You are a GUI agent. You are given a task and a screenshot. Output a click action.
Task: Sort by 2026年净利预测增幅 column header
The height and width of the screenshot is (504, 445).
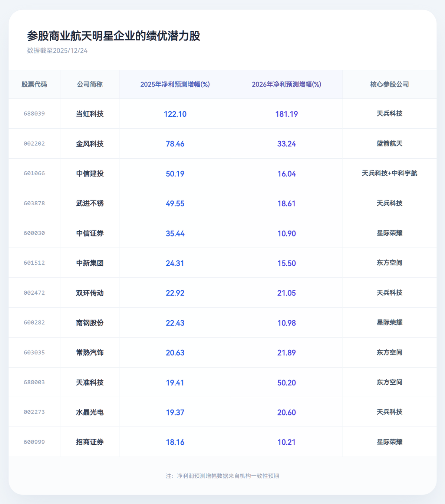tap(286, 84)
